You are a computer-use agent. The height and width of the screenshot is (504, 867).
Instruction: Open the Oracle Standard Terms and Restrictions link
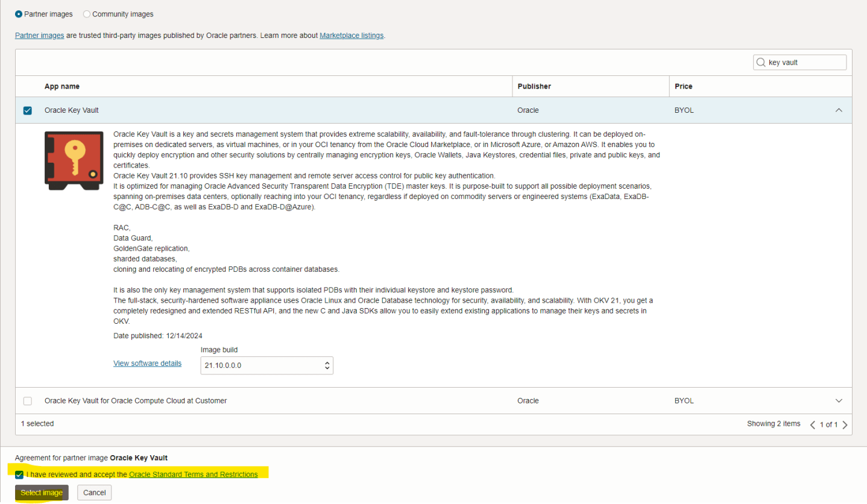click(x=194, y=474)
